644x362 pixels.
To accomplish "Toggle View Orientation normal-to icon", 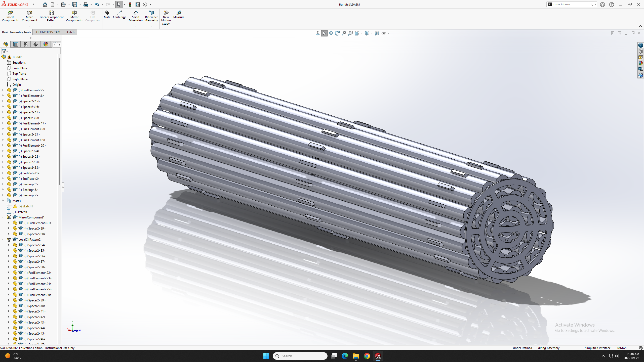I will click(318, 33).
